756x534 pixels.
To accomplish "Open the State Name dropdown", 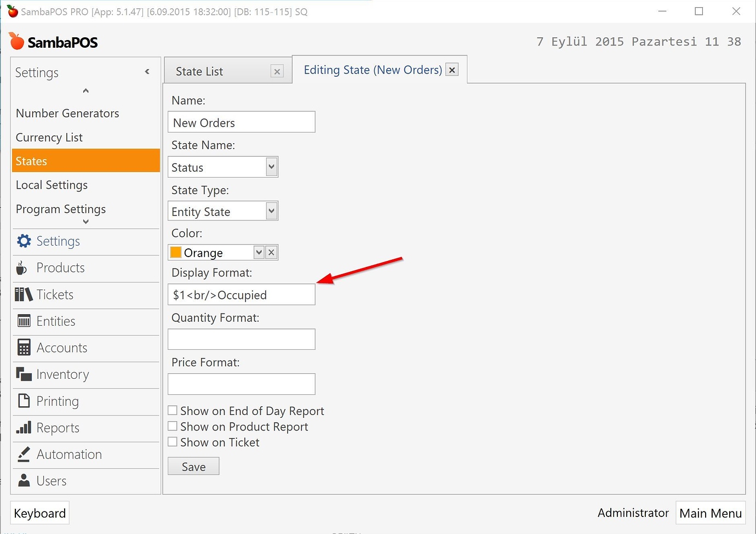I will tap(271, 167).
